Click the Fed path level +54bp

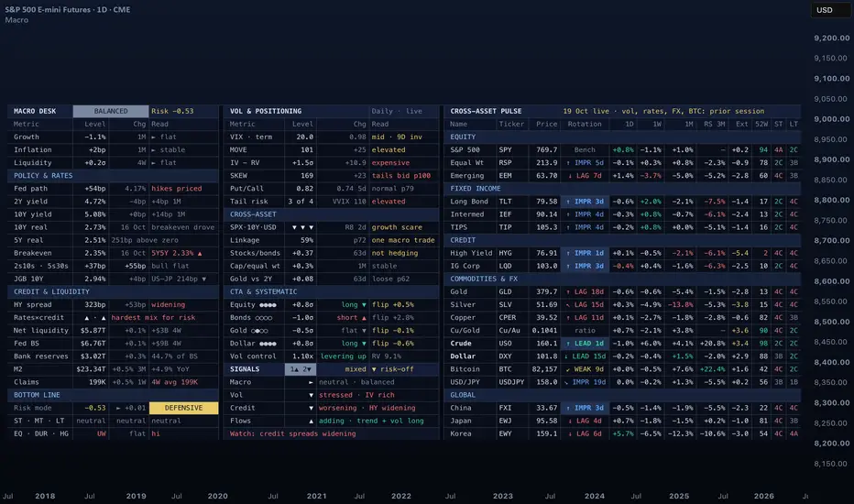tap(95, 189)
